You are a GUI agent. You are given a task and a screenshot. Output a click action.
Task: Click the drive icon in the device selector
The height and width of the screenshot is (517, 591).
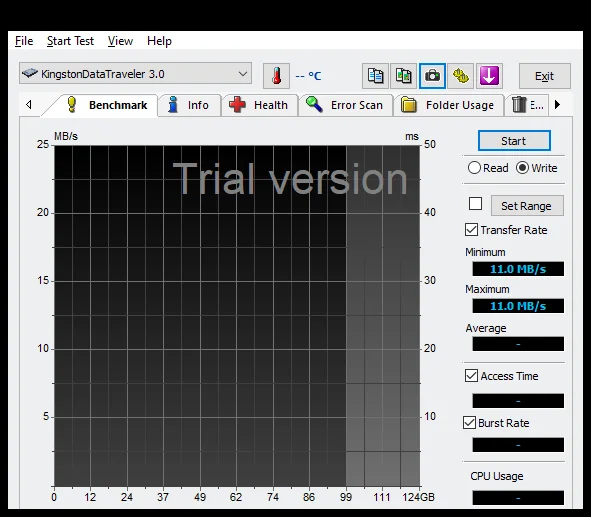click(30, 73)
